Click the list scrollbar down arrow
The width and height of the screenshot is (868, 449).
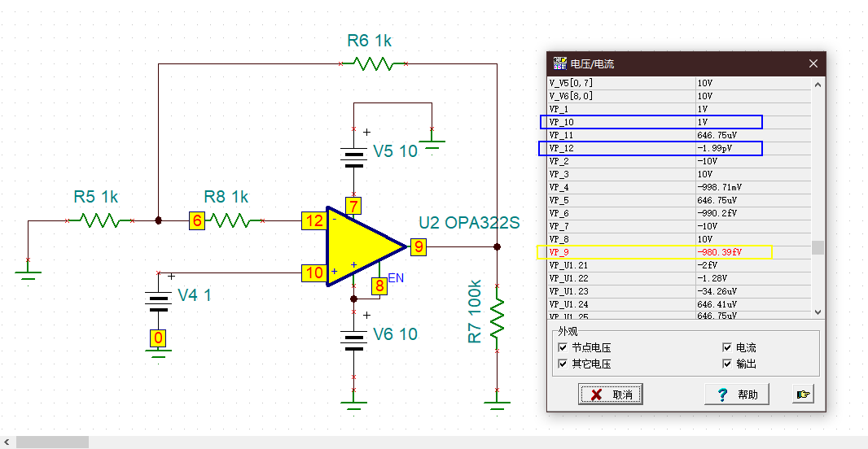pos(818,312)
